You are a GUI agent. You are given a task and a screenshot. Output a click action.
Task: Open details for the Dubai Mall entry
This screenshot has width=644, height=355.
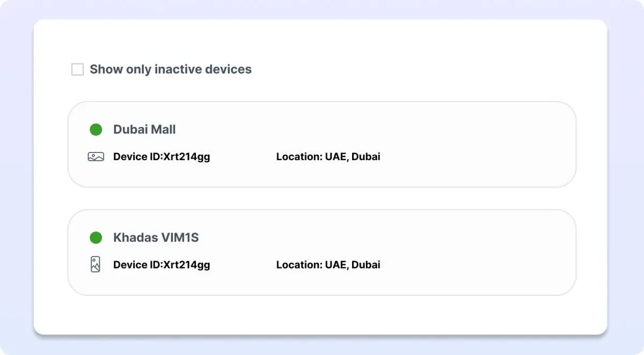pos(322,143)
